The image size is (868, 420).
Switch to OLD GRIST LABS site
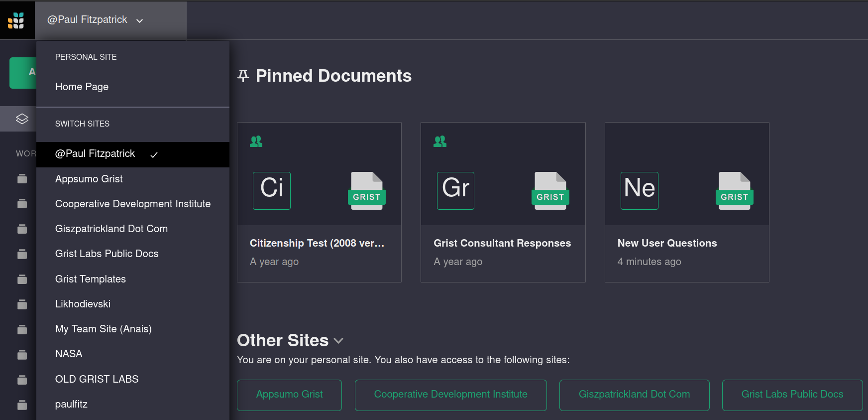tap(133, 379)
